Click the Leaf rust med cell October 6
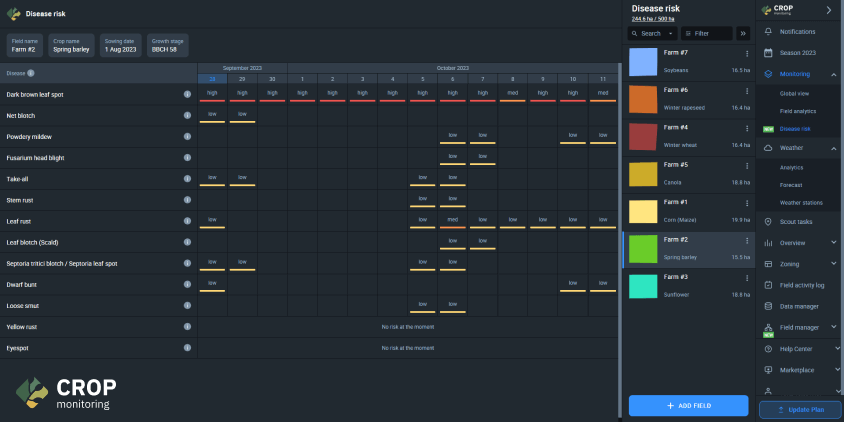844x422 pixels. [452, 221]
